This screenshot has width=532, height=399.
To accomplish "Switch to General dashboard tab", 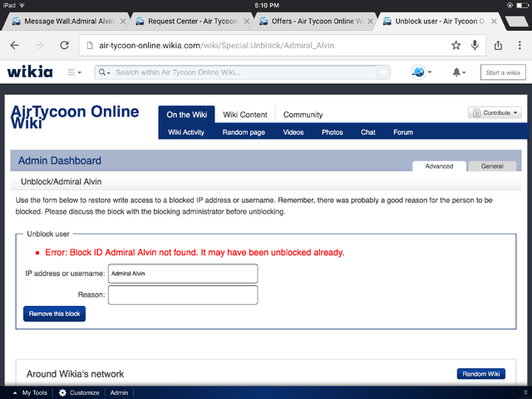I will (x=492, y=166).
